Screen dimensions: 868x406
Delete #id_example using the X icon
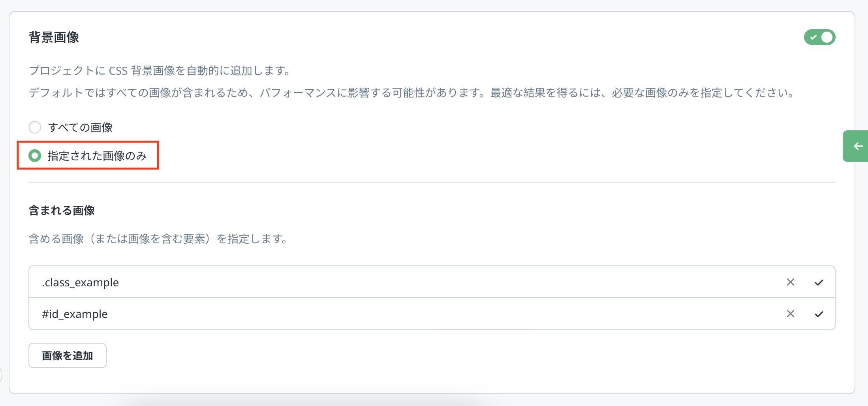pyautogui.click(x=790, y=314)
